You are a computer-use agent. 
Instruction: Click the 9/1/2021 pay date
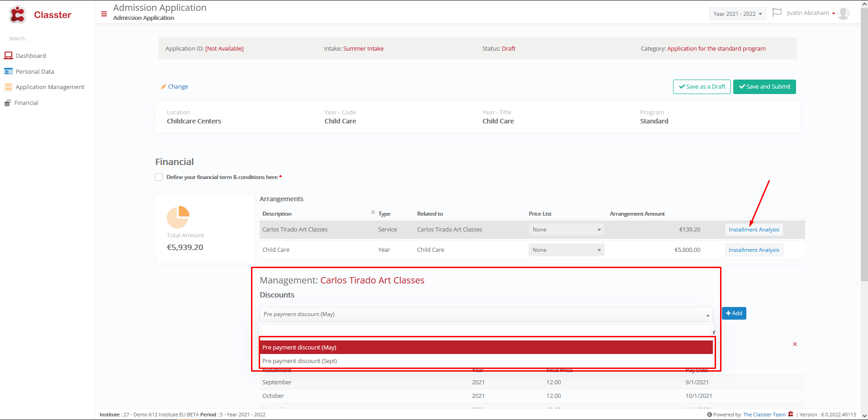pyautogui.click(x=697, y=382)
